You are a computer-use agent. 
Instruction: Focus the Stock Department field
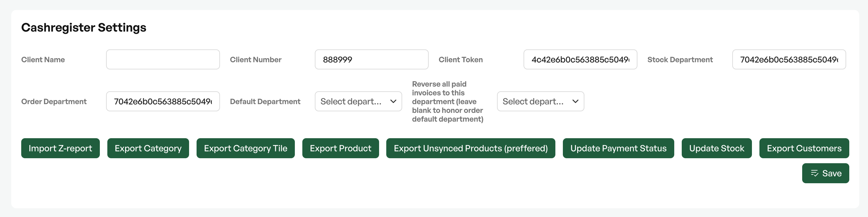(x=789, y=59)
